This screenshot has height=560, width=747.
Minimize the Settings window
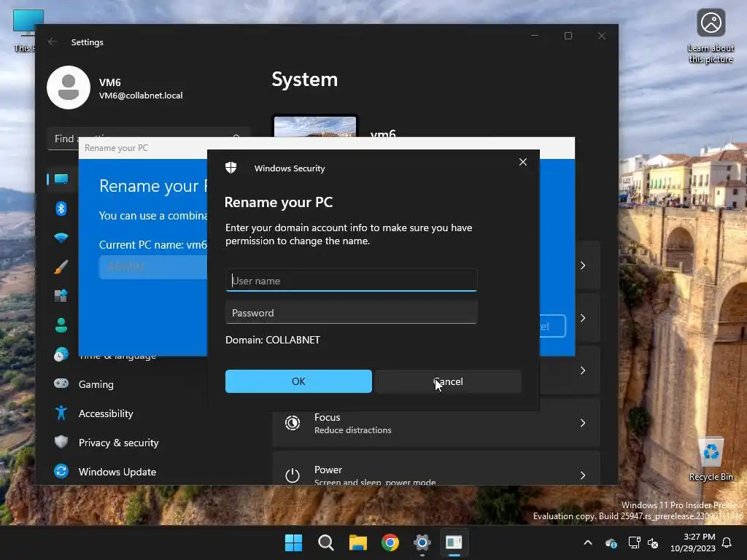click(x=535, y=36)
